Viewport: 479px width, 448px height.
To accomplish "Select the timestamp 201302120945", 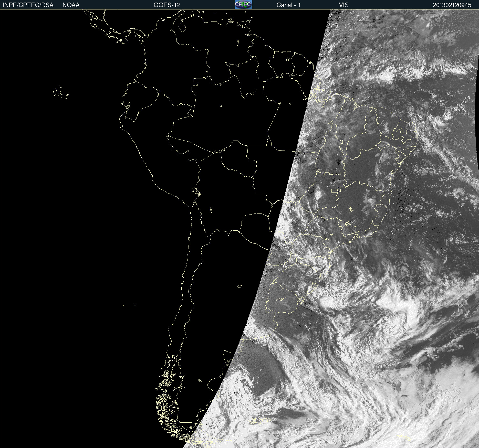I will 452,5.
